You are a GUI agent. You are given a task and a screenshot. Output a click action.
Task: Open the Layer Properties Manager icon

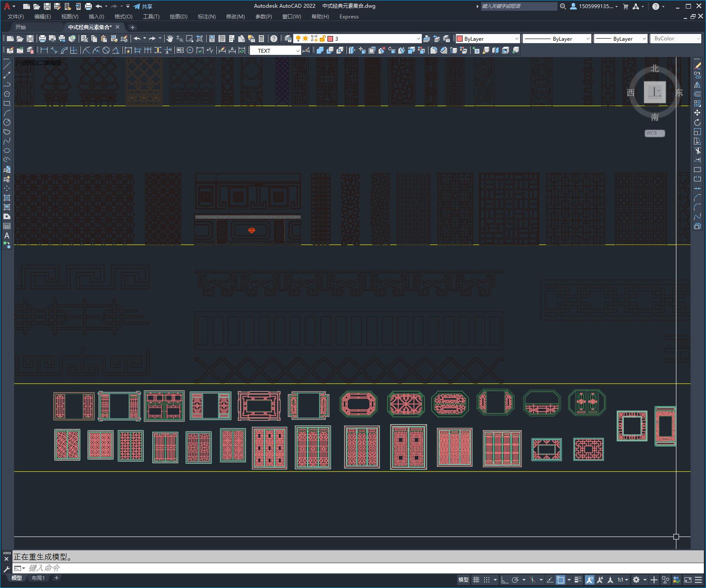(288, 39)
